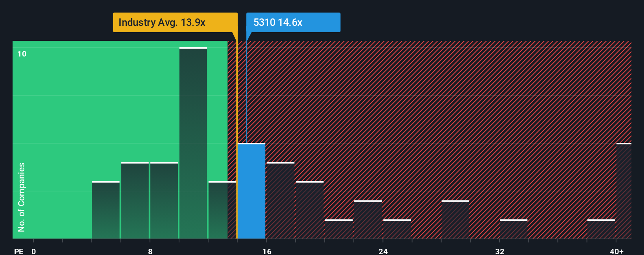The width and height of the screenshot is (644, 255).
Task: Select the bar just left of the orange line
Action: (222, 210)
